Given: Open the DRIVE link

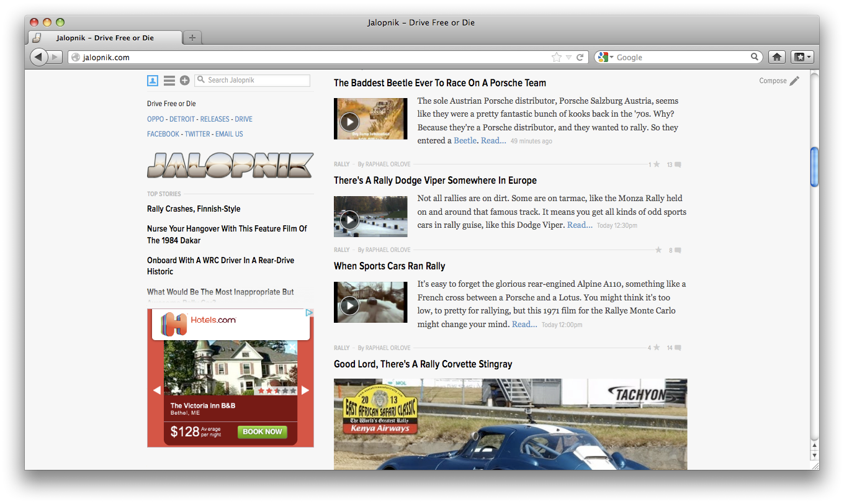Looking at the screenshot, I should click(x=244, y=119).
